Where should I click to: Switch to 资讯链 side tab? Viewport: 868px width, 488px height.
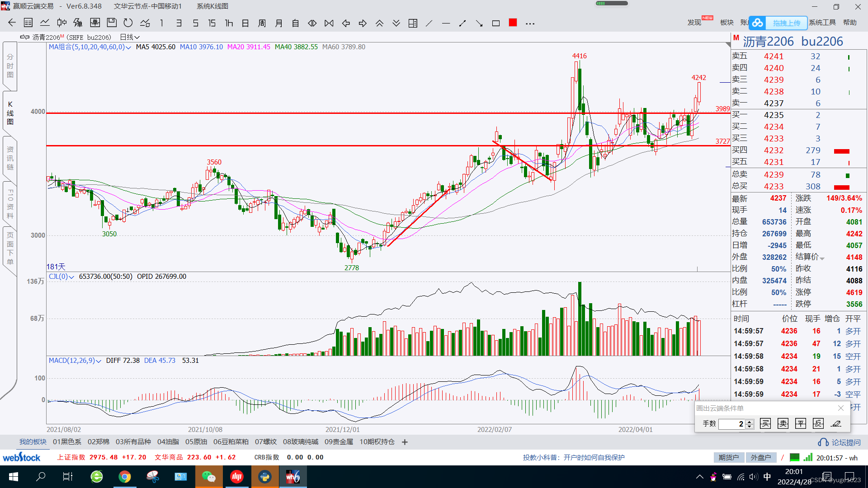(x=10, y=158)
